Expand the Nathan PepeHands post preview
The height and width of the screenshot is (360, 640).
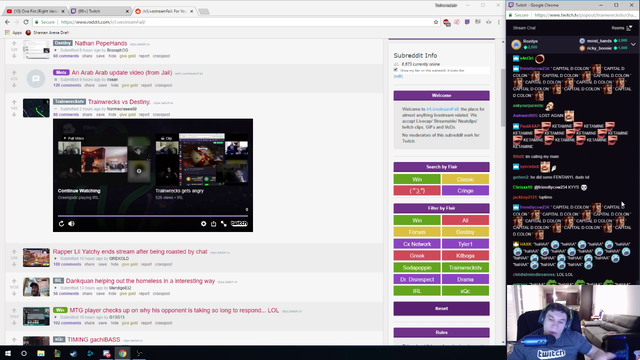(56, 50)
